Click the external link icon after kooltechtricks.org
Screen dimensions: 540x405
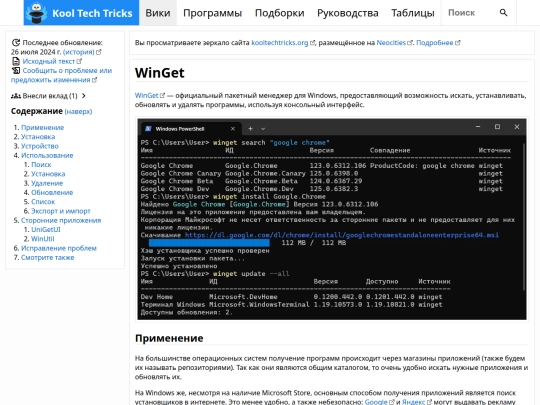[x=312, y=43]
